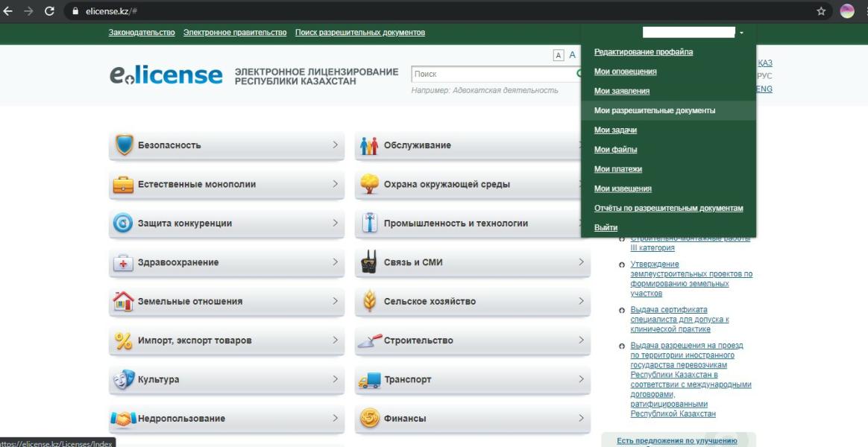Open the Недропользование category button
This screenshot has width=868, height=447.
click(x=227, y=418)
